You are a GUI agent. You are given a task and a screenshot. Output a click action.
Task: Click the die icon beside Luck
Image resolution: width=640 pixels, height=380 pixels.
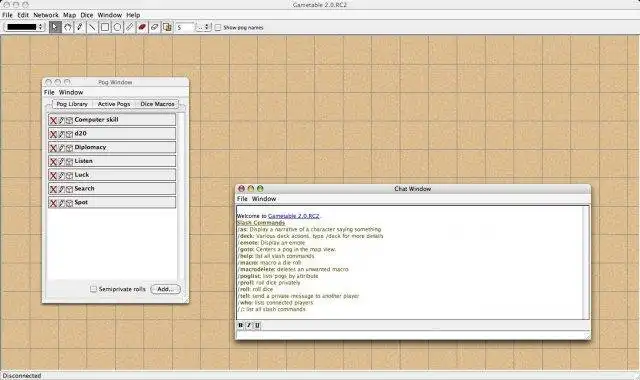[x=69, y=176]
